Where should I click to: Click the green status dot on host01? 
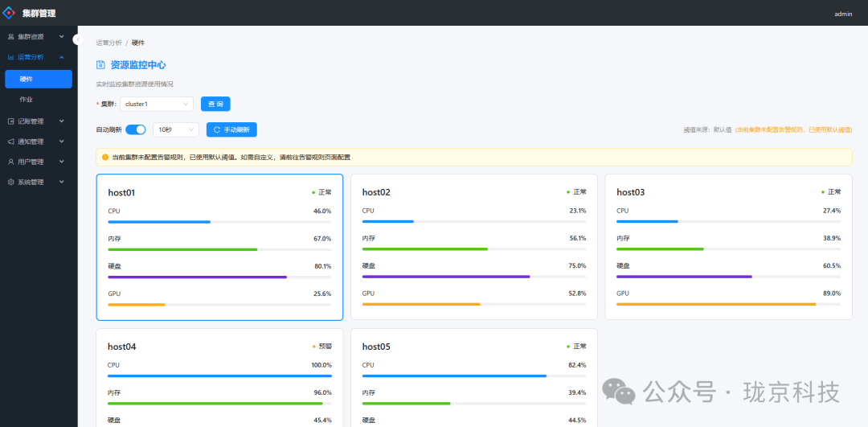coord(313,193)
